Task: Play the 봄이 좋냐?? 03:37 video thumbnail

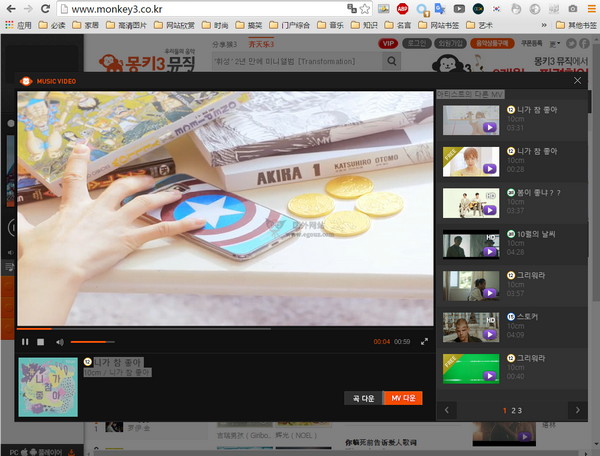Action: point(471,203)
